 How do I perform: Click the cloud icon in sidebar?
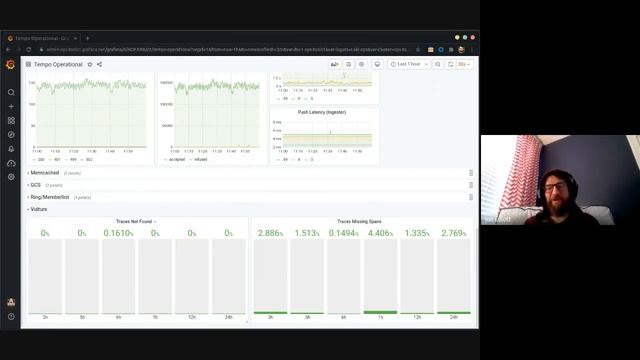coord(11,163)
